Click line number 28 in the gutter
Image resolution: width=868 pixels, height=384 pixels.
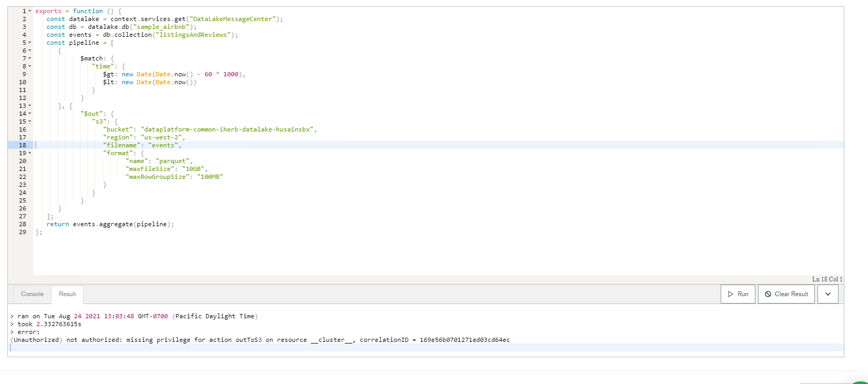pos(23,224)
